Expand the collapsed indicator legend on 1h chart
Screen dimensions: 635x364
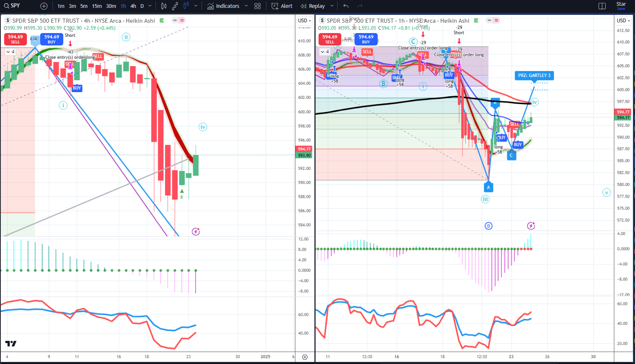[324, 52]
